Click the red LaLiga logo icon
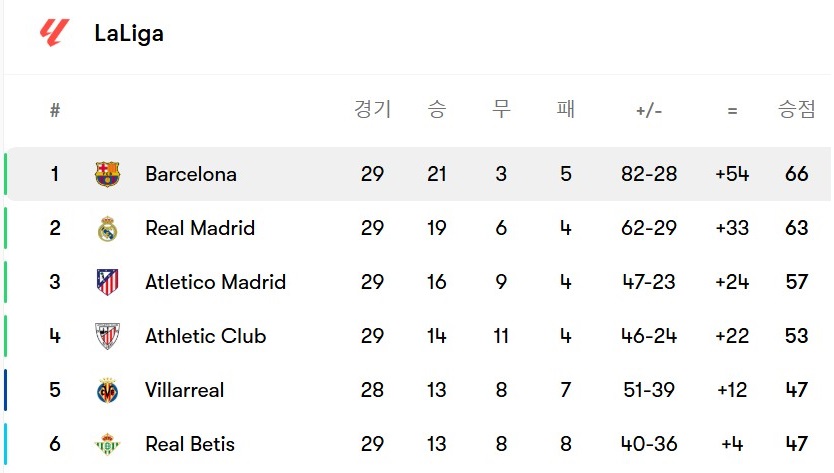The image size is (834, 473). click(54, 33)
